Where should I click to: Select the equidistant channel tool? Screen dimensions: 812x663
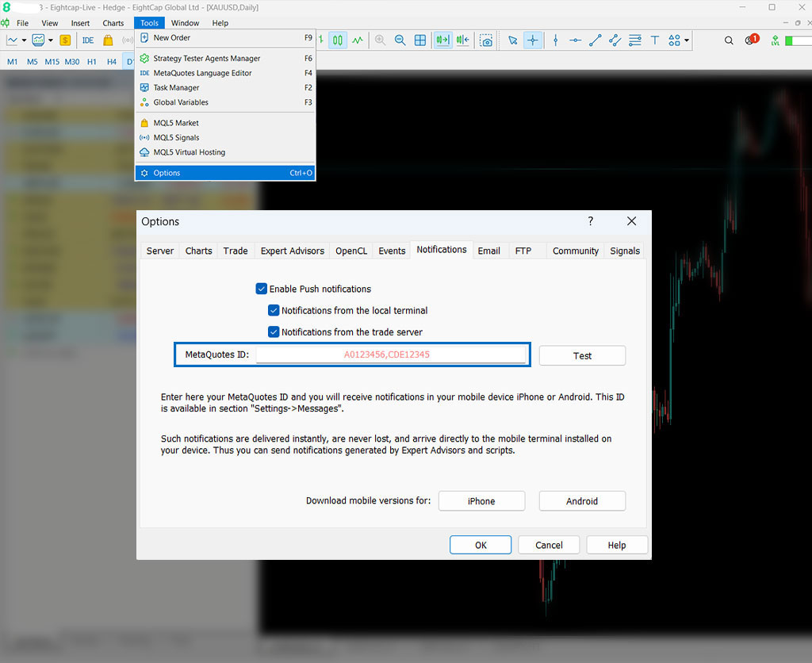click(x=615, y=40)
